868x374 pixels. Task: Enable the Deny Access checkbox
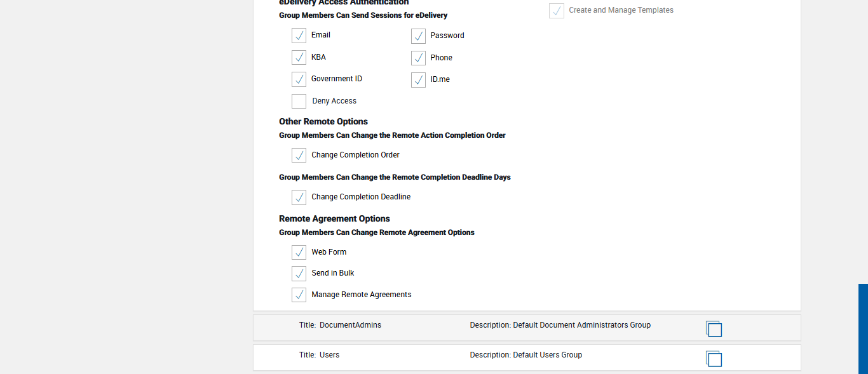pyautogui.click(x=299, y=101)
